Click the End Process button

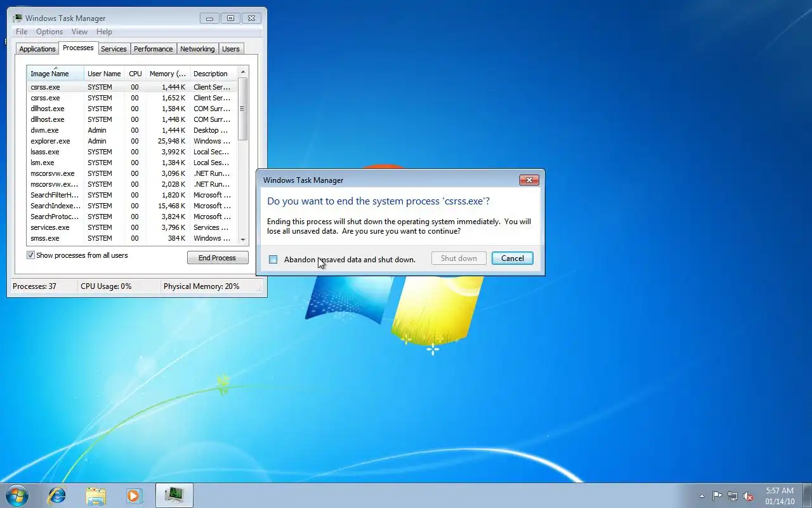tap(218, 258)
